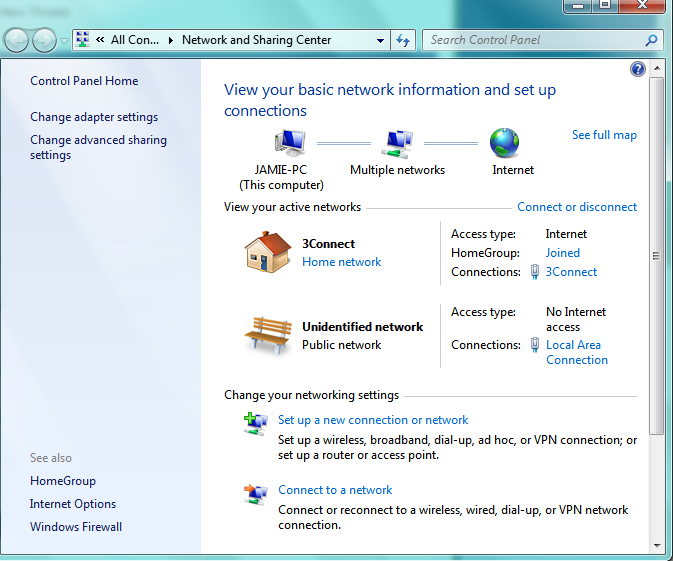Click the 3Connect house icon
673x561 pixels.
267,252
